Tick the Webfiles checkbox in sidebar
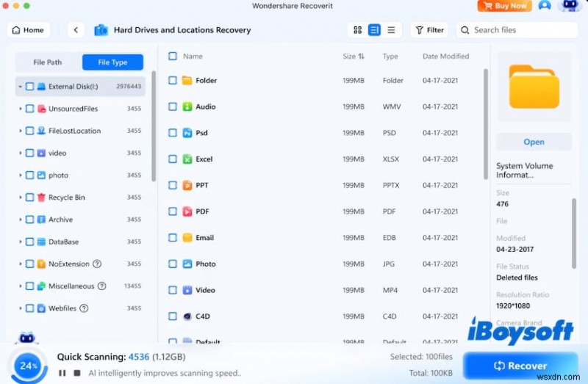 [29, 308]
